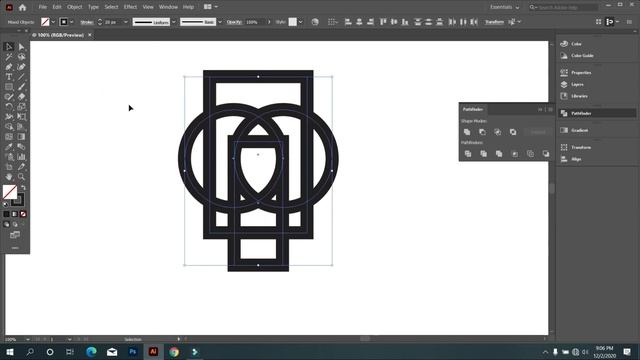640x360 pixels.
Task: Select the Selection tool (black arrow)
Action: (x=9, y=47)
